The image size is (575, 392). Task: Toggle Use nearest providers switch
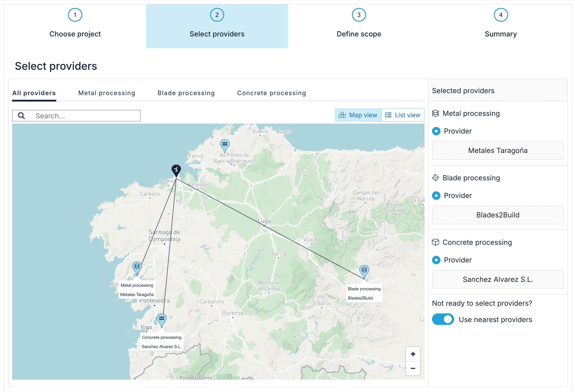[x=443, y=319]
